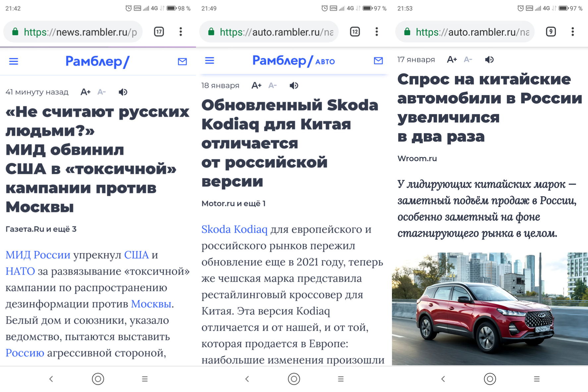Open browser menu beside the 17 tabs counter

pos(181,32)
